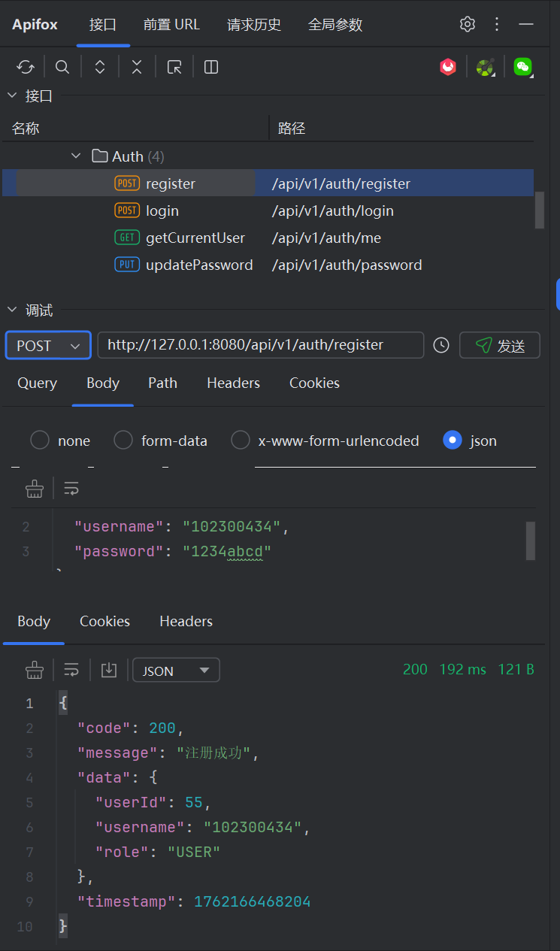Click the Auth folder icon

pos(99,156)
